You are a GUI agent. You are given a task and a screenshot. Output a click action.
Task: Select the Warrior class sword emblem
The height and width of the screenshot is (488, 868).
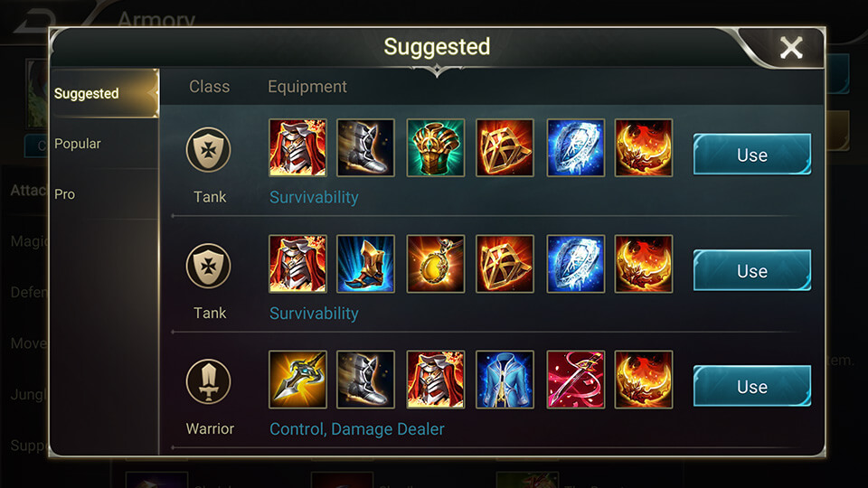[208, 381]
